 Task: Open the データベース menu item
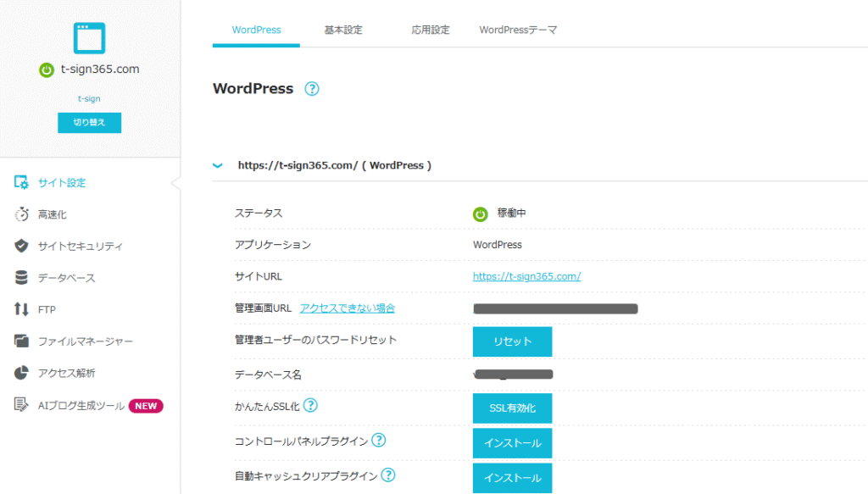(66, 278)
